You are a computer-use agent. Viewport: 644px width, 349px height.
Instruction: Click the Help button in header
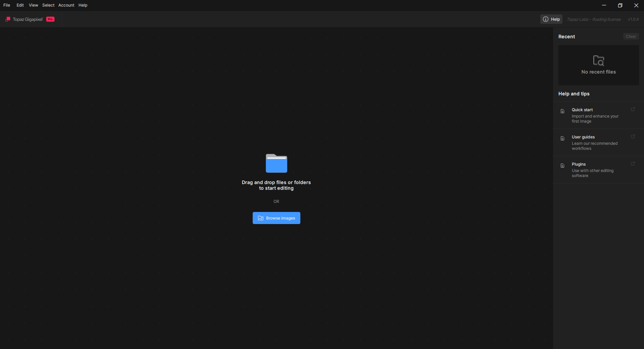pos(551,19)
